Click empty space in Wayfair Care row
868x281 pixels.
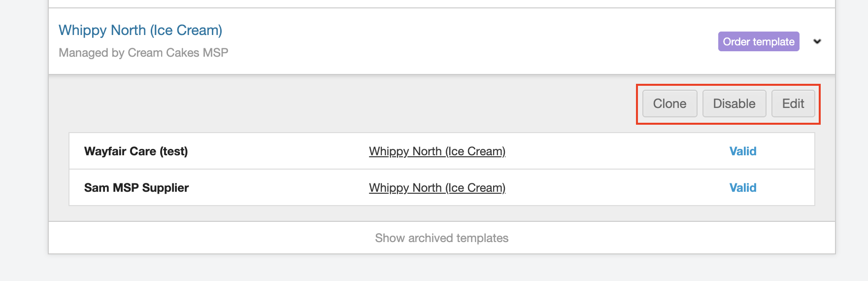coord(616,151)
